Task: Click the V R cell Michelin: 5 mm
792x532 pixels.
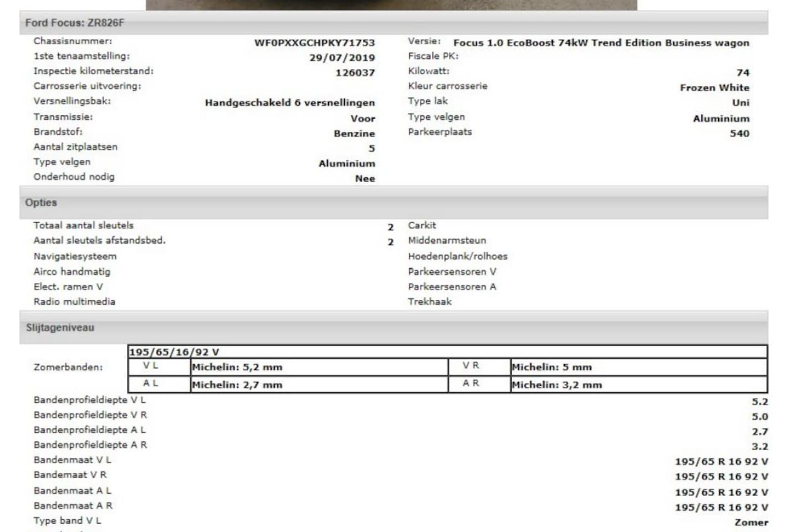Action: [638, 367]
